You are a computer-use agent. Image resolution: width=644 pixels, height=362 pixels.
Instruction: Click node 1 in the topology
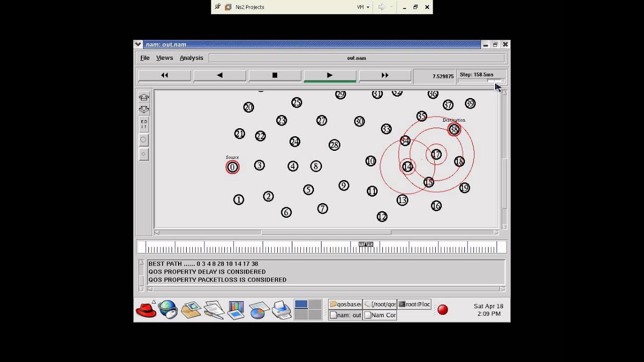pyautogui.click(x=238, y=200)
